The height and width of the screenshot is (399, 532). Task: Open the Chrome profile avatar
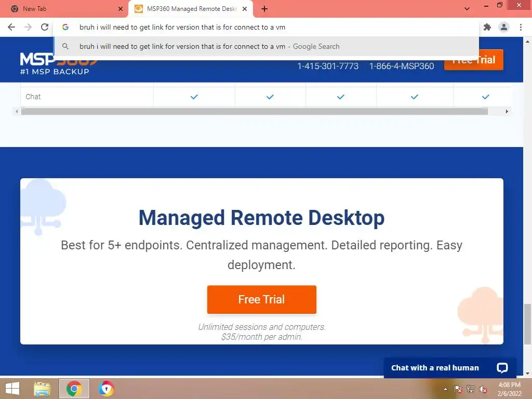[x=504, y=27]
